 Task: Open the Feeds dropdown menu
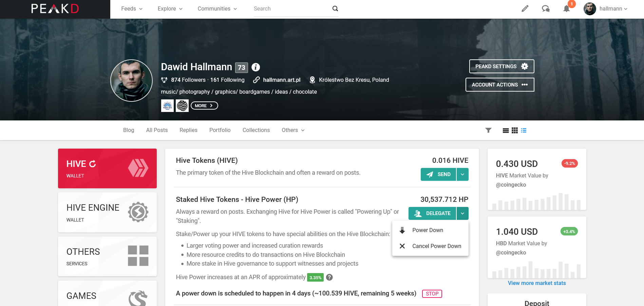[132, 9]
